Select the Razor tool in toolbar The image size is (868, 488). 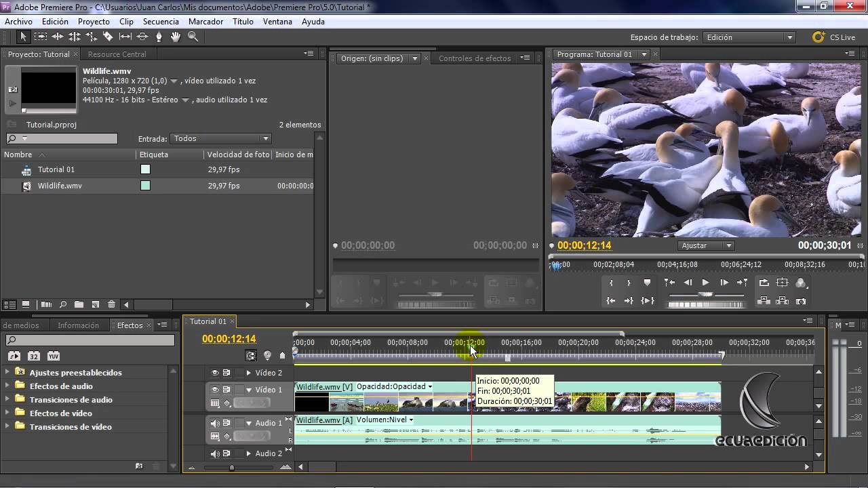pyautogui.click(x=108, y=37)
